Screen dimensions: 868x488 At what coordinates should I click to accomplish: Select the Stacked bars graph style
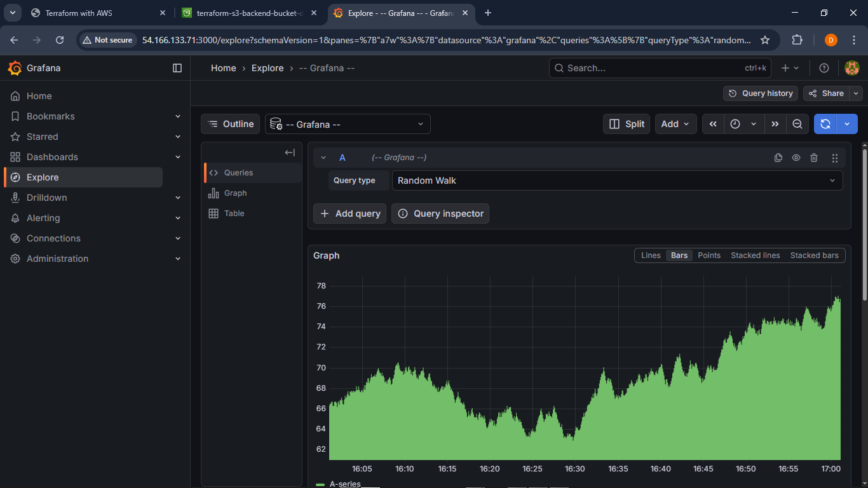tap(814, 255)
